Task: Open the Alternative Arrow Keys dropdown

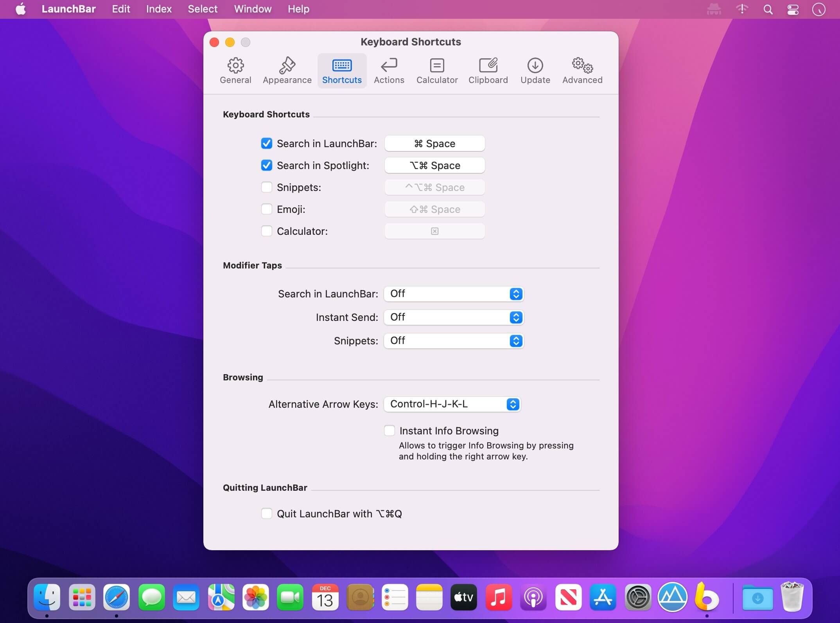Action: point(452,404)
